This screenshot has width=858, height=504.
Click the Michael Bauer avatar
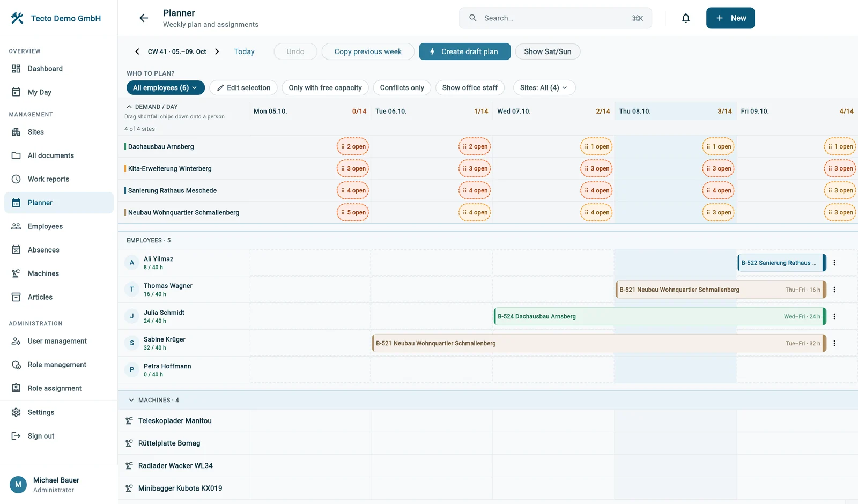[x=18, y=484]
